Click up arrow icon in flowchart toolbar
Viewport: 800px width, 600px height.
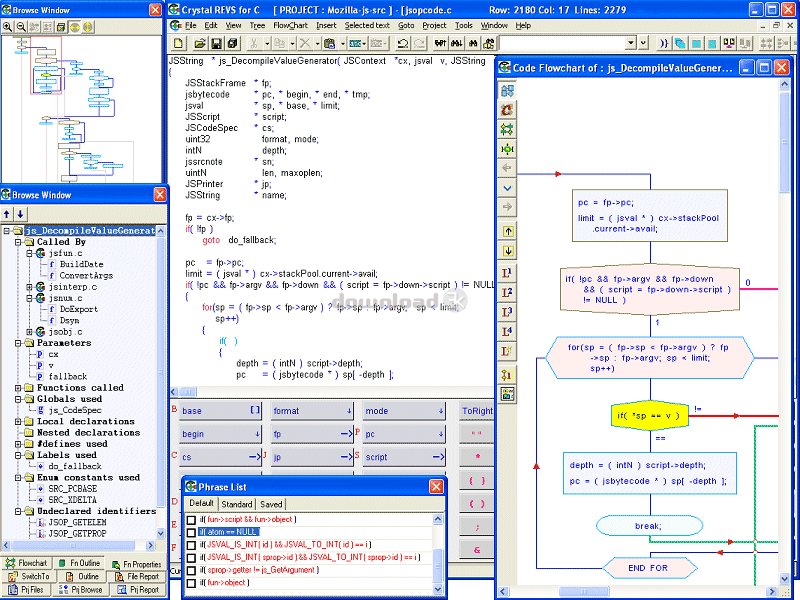click(508, 230)
